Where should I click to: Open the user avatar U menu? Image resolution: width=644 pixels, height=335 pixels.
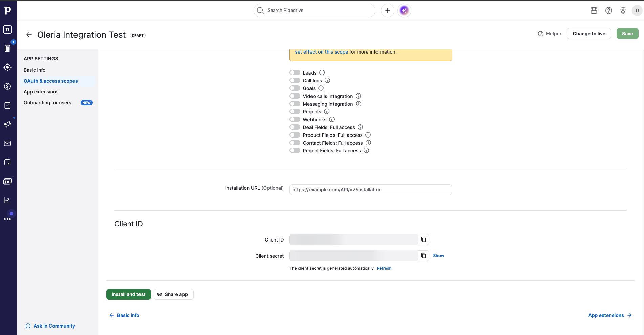coord(637,11)
